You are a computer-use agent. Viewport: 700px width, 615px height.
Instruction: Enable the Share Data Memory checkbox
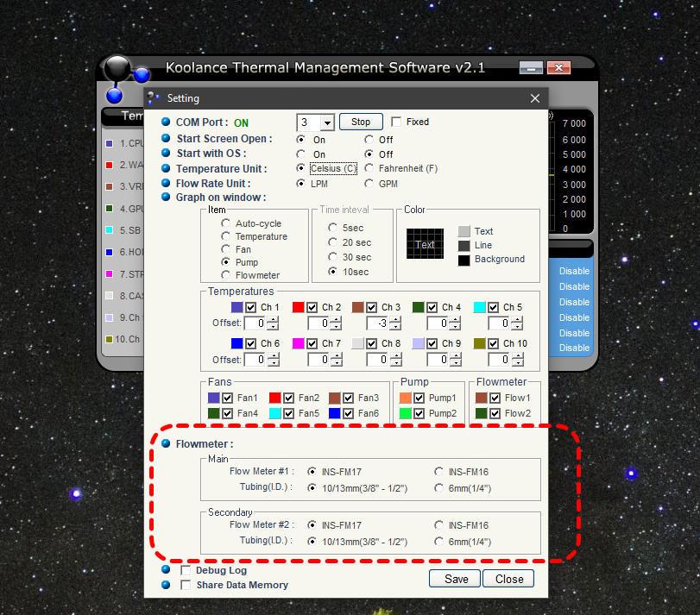click(x=186, y=585)
